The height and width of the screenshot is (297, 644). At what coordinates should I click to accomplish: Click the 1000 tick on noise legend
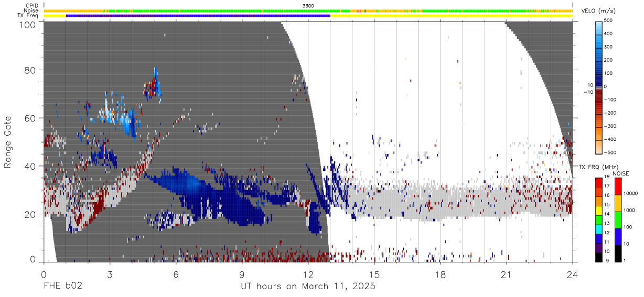629,210
